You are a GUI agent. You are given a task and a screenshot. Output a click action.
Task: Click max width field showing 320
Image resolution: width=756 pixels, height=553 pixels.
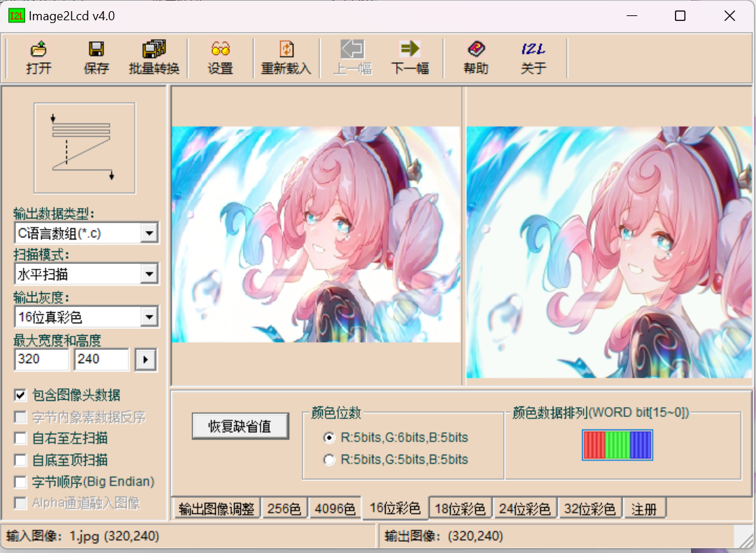tap(41, 360)
